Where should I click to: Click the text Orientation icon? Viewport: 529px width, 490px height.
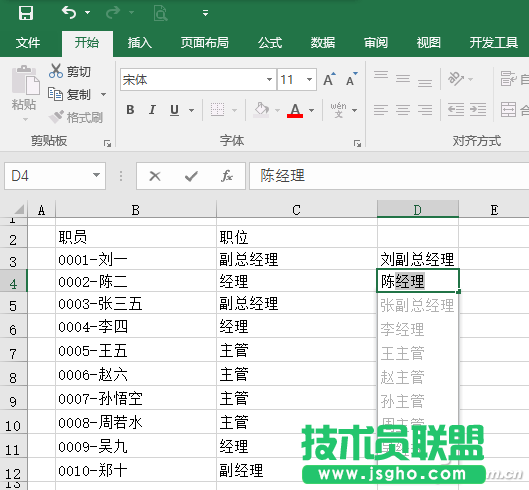456,79
